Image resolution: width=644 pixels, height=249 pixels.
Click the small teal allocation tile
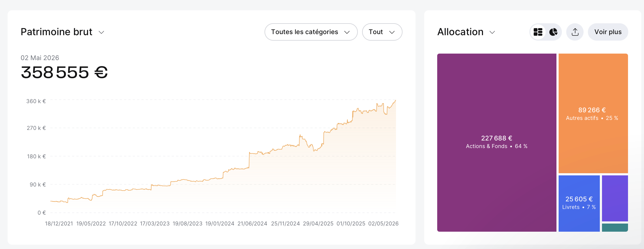point(615,228)
